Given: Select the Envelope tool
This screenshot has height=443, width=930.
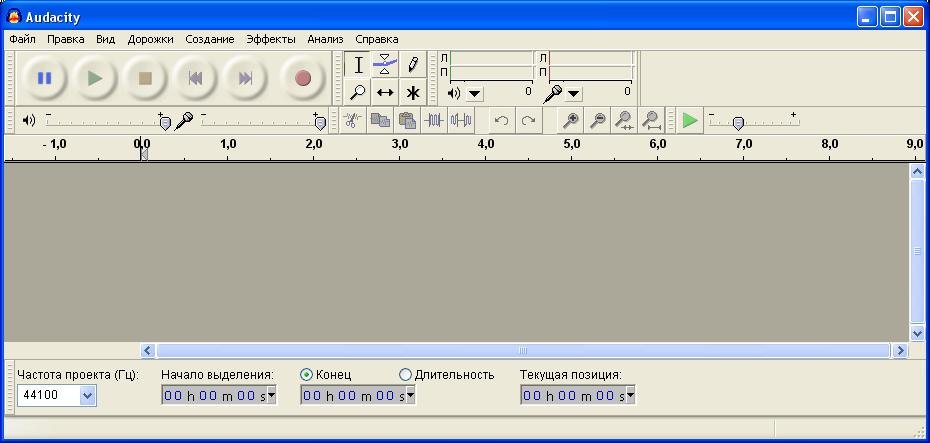Looking at the screenshot, I should (385, 65).
